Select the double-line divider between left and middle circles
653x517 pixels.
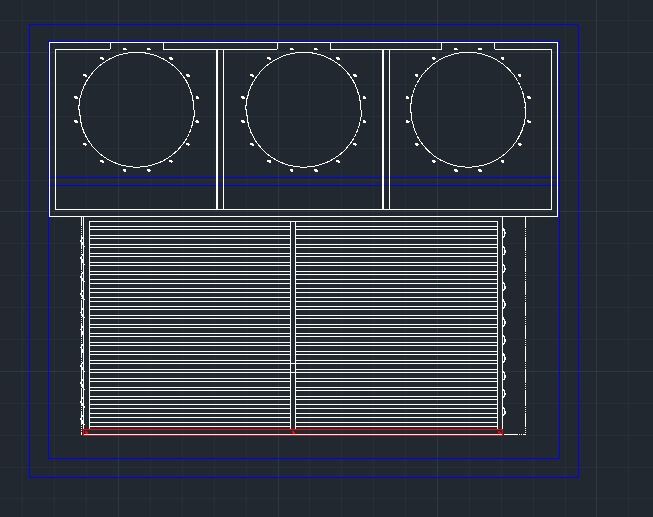pos(220,129)
